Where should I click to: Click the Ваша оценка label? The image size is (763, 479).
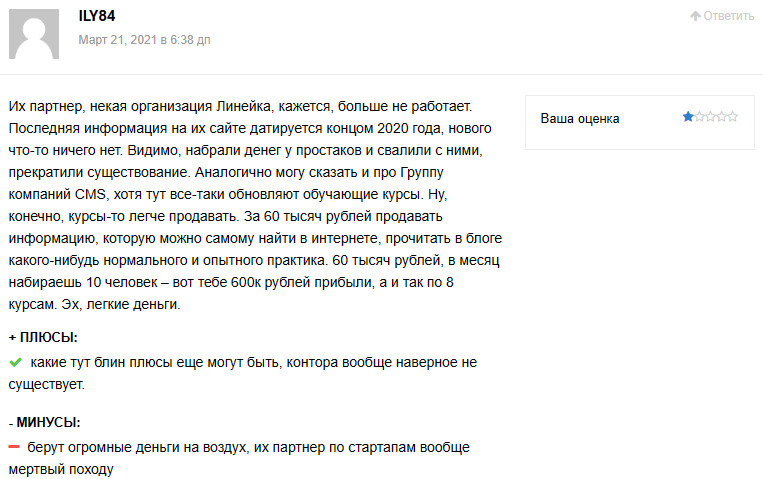tap(580, 118)
